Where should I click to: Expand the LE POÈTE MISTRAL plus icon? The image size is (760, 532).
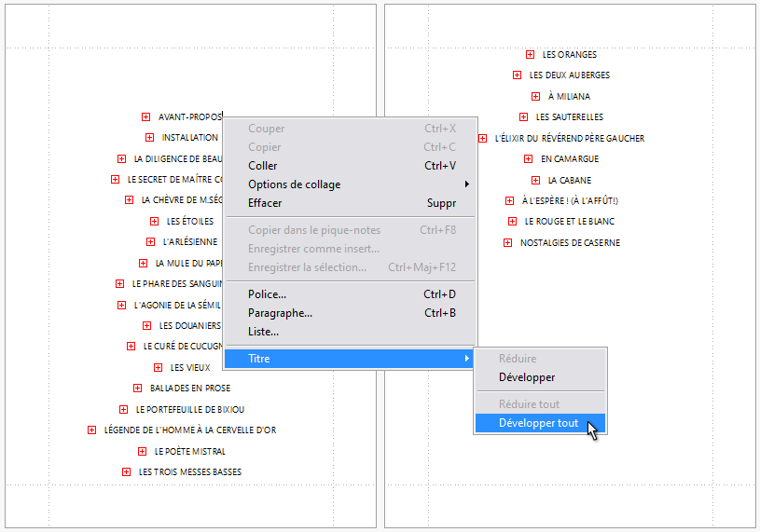142,451
